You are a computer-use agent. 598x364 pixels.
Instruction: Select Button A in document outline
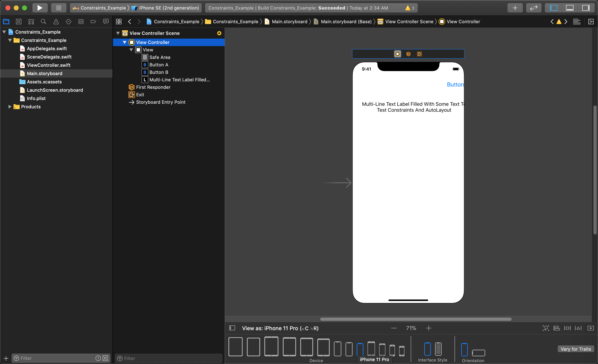[158, 64]
